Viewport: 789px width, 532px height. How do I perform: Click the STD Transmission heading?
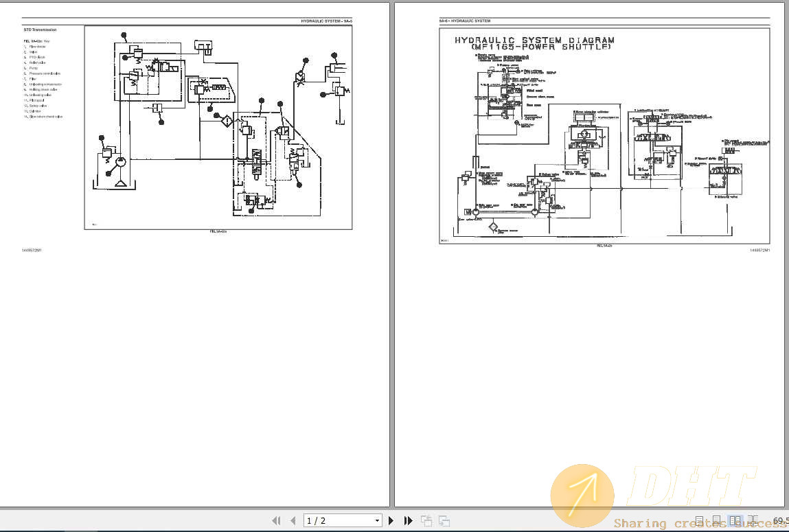point(39,30)
